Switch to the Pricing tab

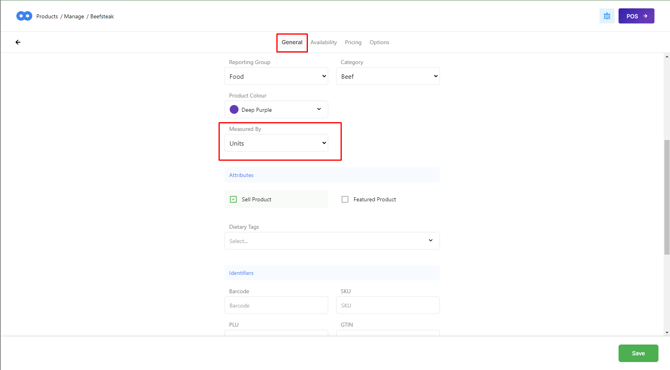click(x=353, y=42)
